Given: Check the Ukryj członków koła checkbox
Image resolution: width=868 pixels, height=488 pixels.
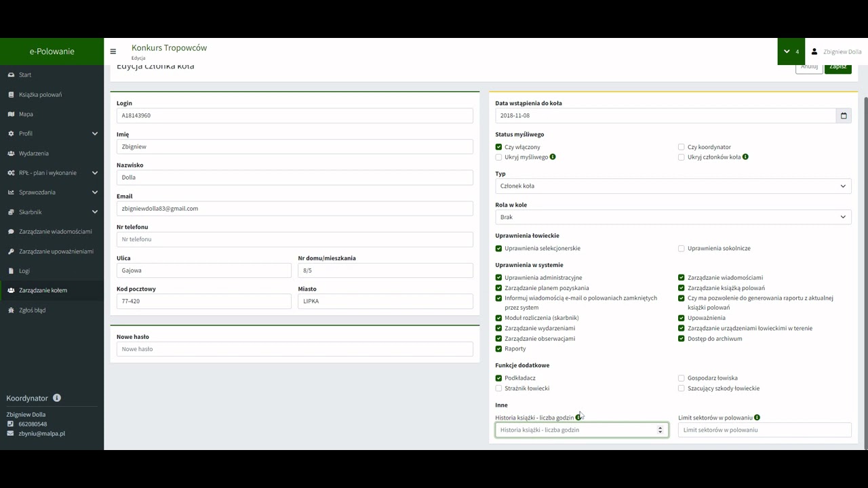Looking at the screenshot, I should [682, 157].
